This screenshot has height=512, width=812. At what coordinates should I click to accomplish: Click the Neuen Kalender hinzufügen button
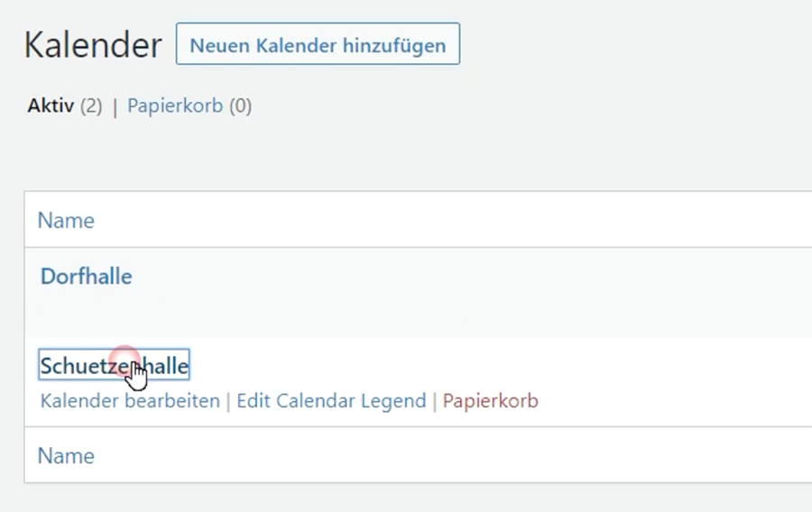(318, 45)
